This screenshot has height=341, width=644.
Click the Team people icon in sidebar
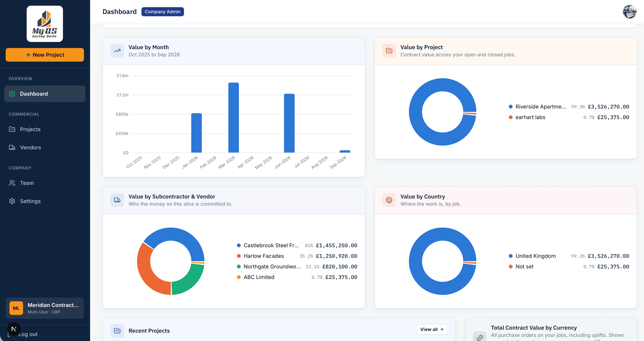click(12, 183)
